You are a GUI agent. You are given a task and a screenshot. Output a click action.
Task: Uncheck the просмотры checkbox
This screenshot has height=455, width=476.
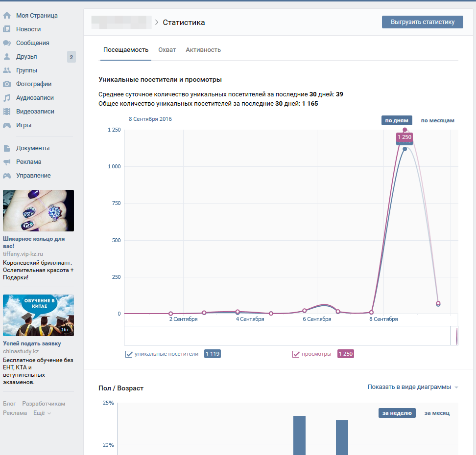(x=296, y=354)
